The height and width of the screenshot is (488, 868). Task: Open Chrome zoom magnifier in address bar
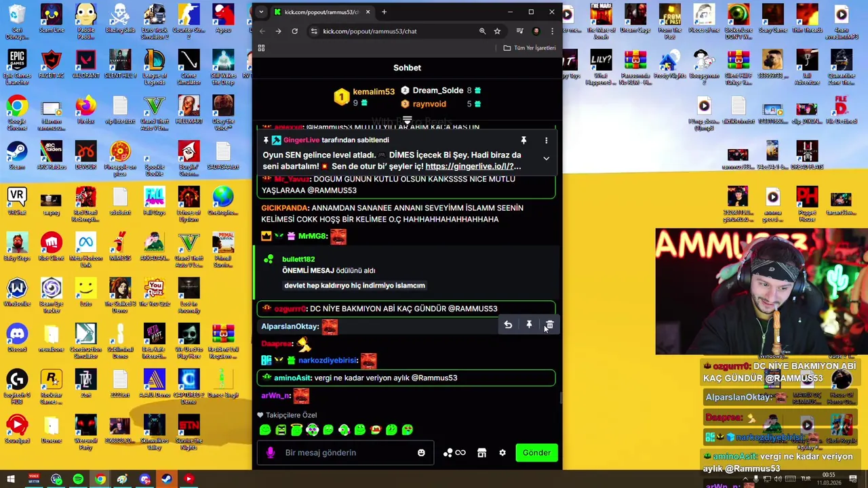(x=482, y=31)
